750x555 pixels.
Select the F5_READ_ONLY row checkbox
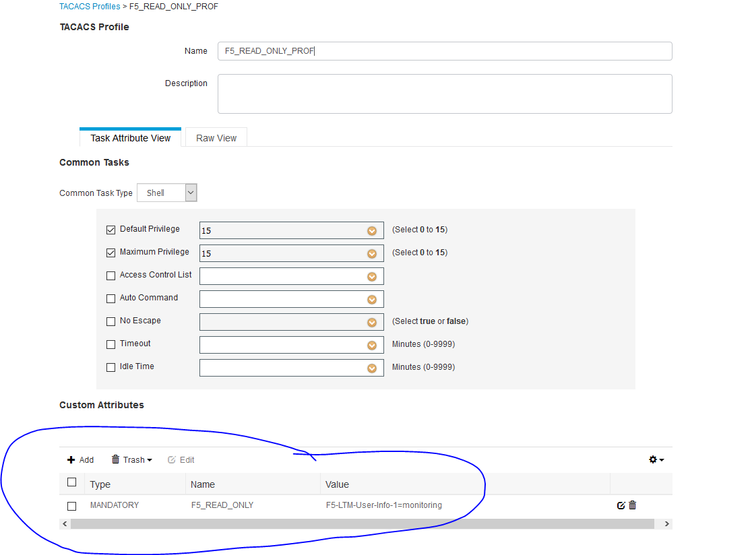coord(71,506)
